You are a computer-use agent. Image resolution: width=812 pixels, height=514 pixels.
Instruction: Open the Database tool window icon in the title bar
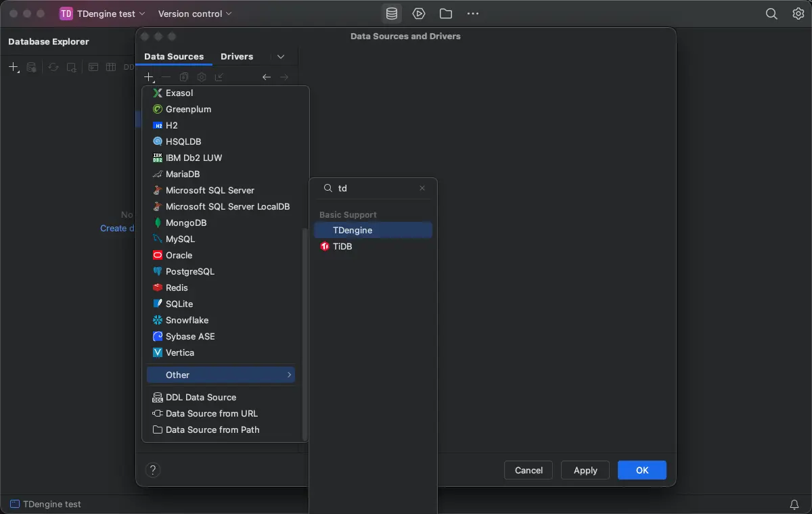[x=391, y=14]
